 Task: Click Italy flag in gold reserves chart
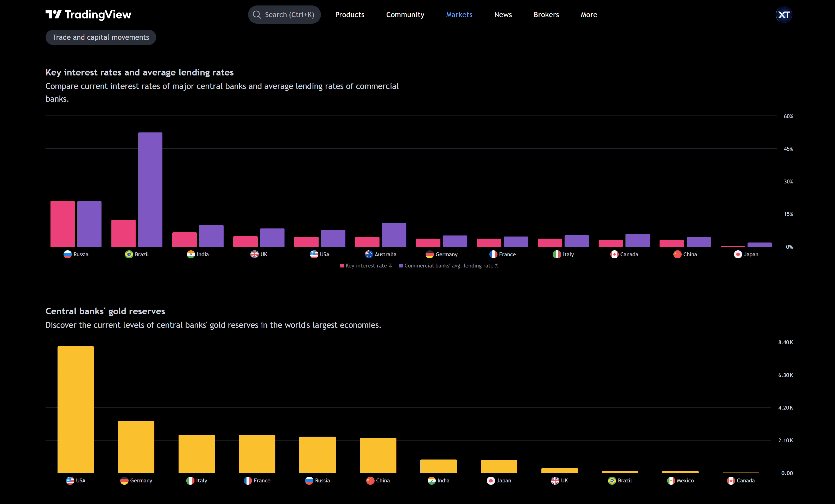[x=190, y=481]
